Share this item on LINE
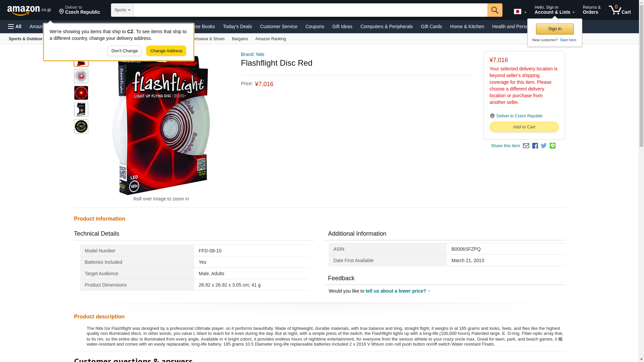 (x=552, y=146)
